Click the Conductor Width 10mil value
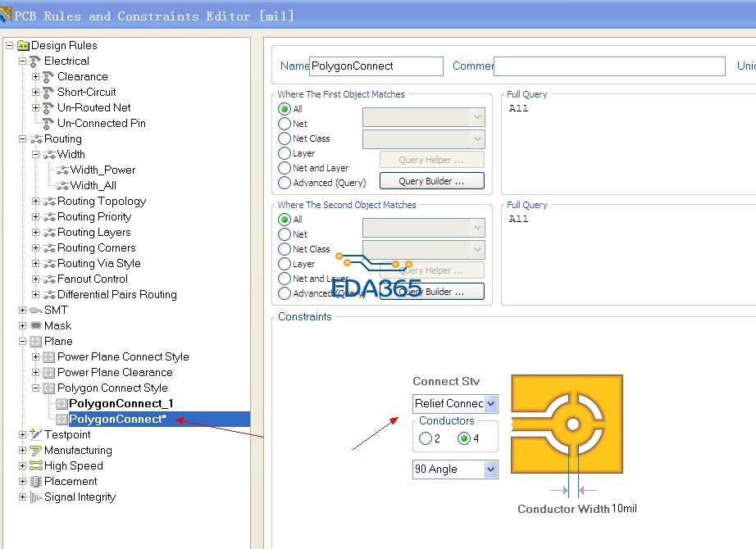 (x=624, y=509)
